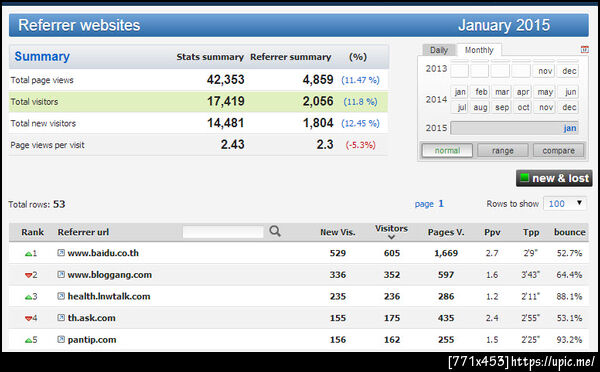Viewport: 600px width, 372px height.
Task: Sort by New Vis. column
Action: click(338, 232)
